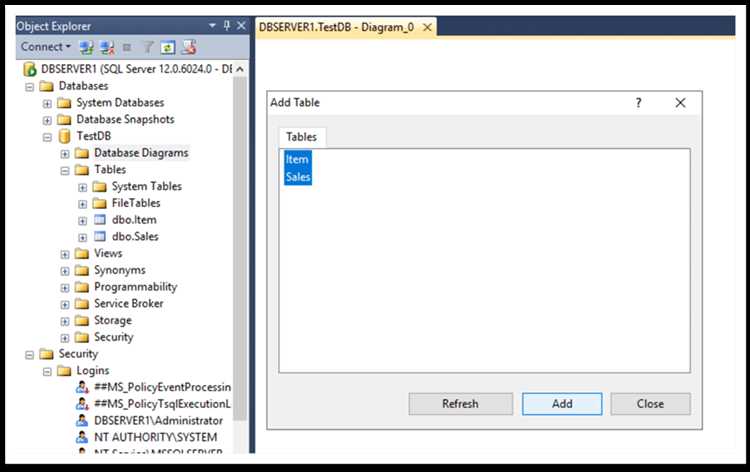Pin the Object Explorer panel
Image resolution: width=750 pixels, height=472 pixels.
227,26
